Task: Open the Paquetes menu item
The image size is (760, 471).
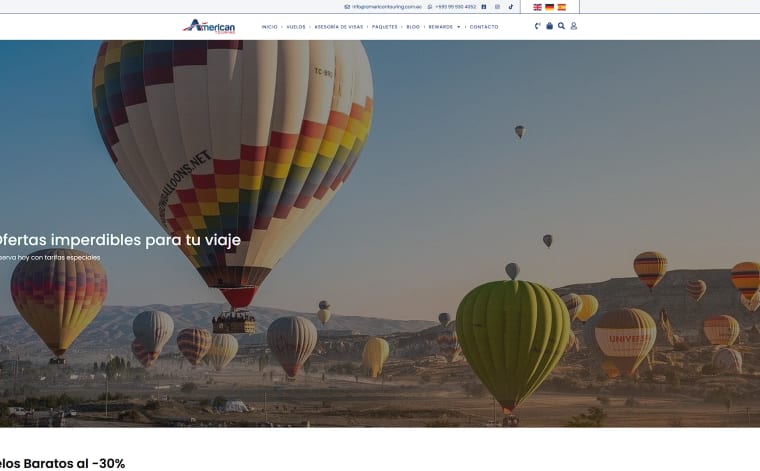Action: pyautogui.click(x=385, y=27)
